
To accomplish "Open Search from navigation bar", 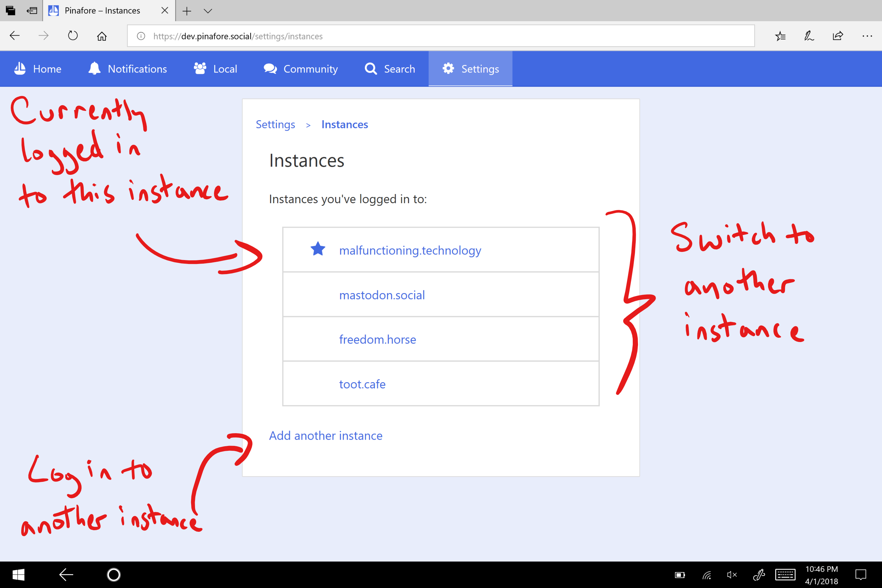I will coord(390,69).
